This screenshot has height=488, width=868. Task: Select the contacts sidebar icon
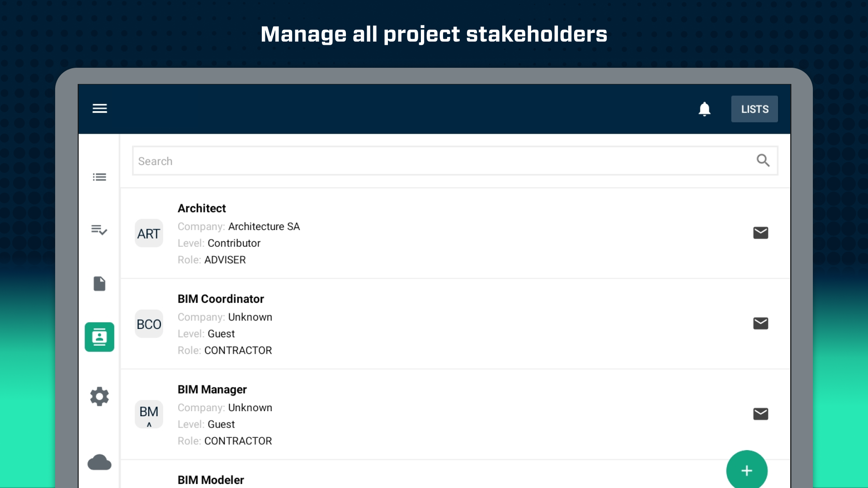click(x=99, y=337)
